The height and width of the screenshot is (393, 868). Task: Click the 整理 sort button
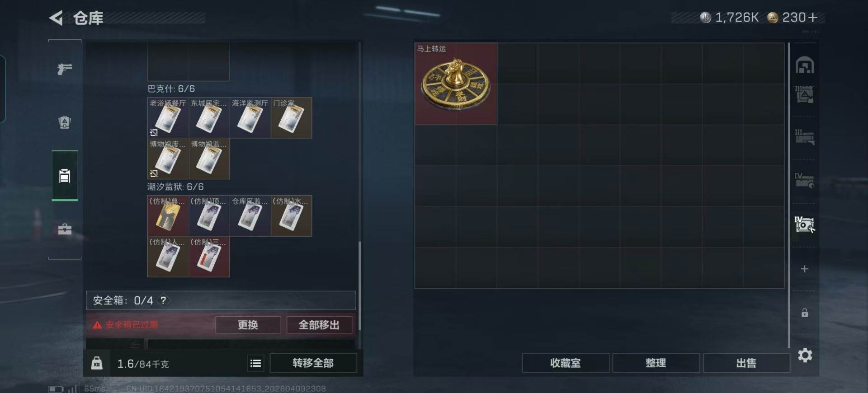(656, 363)
